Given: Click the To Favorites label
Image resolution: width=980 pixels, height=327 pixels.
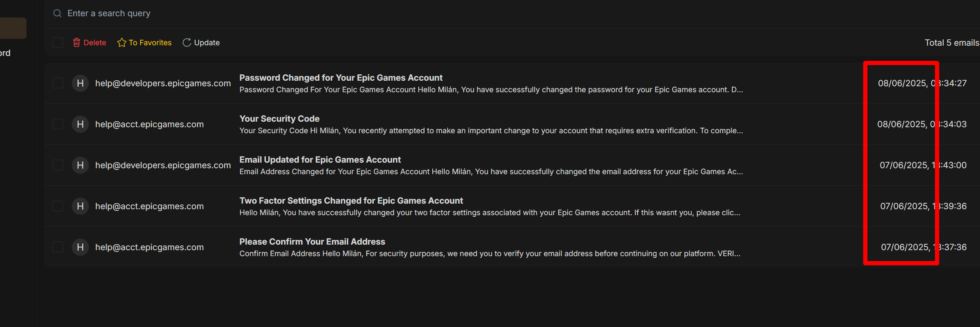Looking at the screenshot, I should point(150,43).
